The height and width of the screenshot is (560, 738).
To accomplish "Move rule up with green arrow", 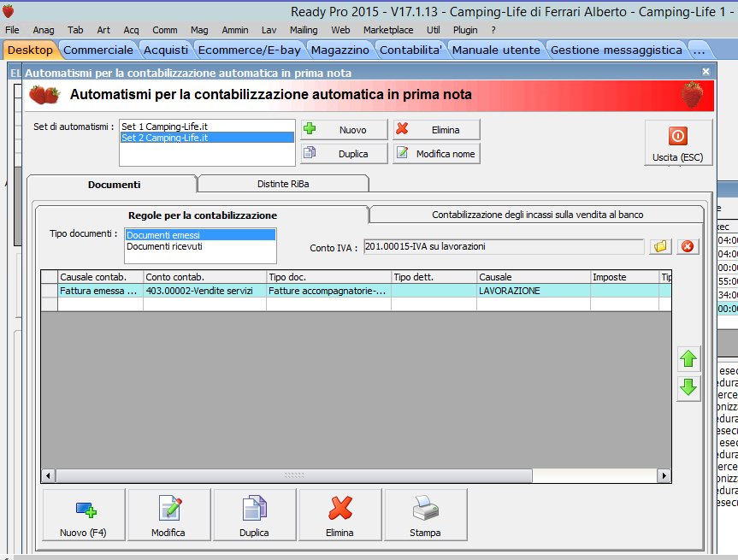I will pyautogui.click(x=688, y=359).
